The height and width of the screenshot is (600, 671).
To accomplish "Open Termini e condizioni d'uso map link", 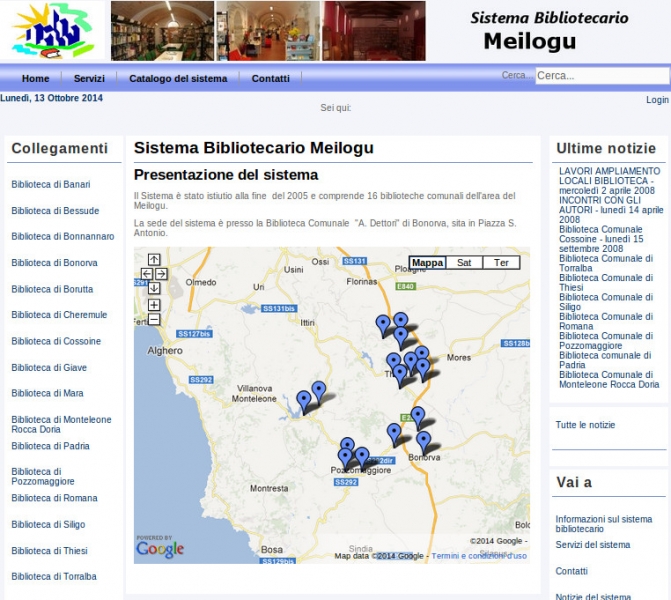I will [x=479, y=556].
